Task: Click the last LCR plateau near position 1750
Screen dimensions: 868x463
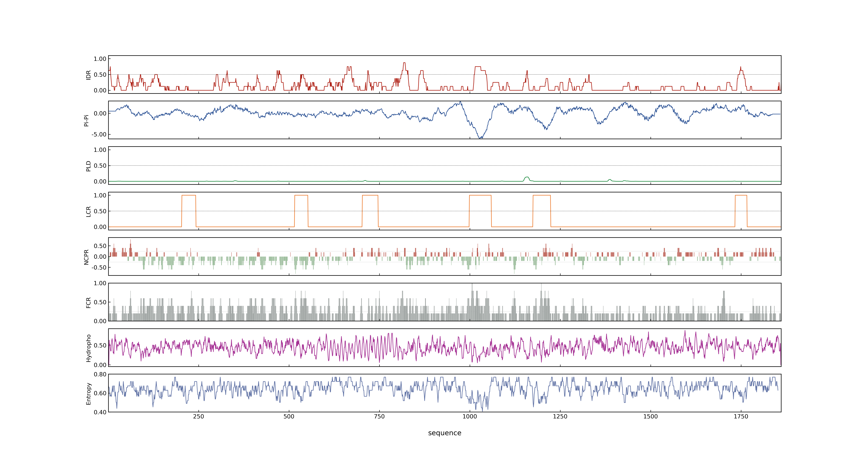Action: pos(741,195)
